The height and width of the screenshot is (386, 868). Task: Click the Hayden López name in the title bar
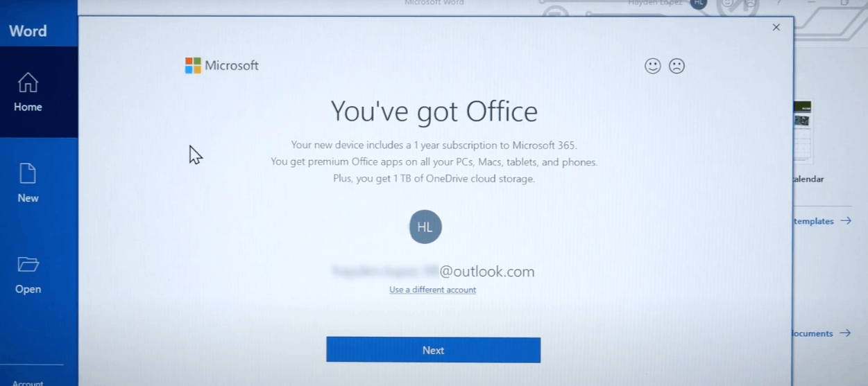(x=655, y=3)
